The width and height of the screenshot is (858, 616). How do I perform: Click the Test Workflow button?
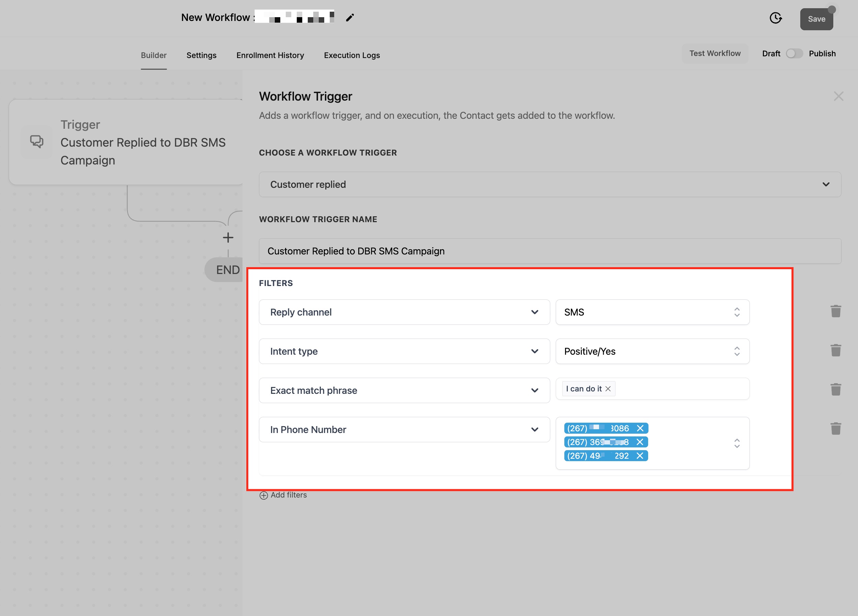click(x=715, y=53)
